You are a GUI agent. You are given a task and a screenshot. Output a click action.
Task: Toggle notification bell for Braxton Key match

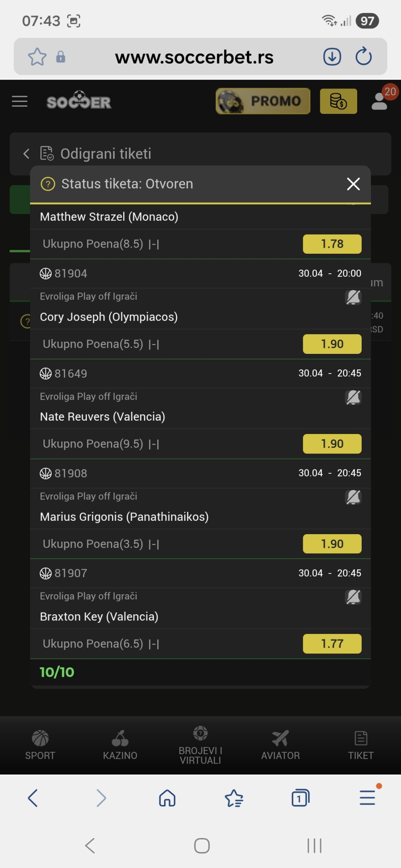pyautogui.click(x=353, y=597)
